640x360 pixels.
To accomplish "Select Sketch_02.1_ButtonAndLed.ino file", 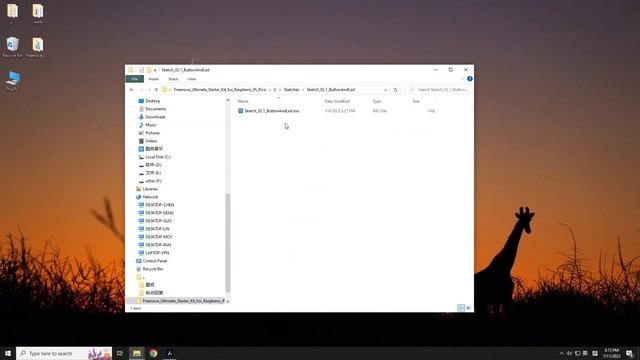I will click(x=271, y=111).
